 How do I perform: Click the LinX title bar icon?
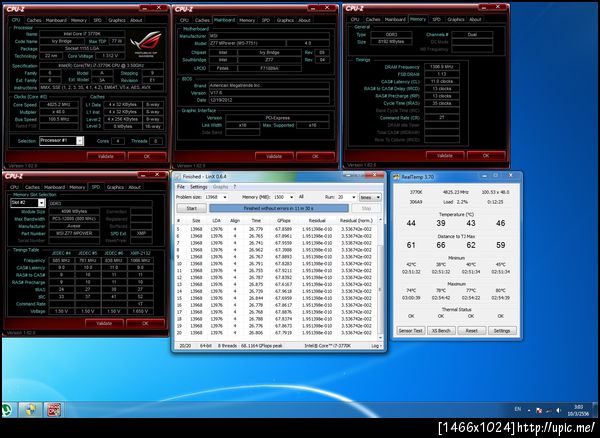click(x=178, y=176)
